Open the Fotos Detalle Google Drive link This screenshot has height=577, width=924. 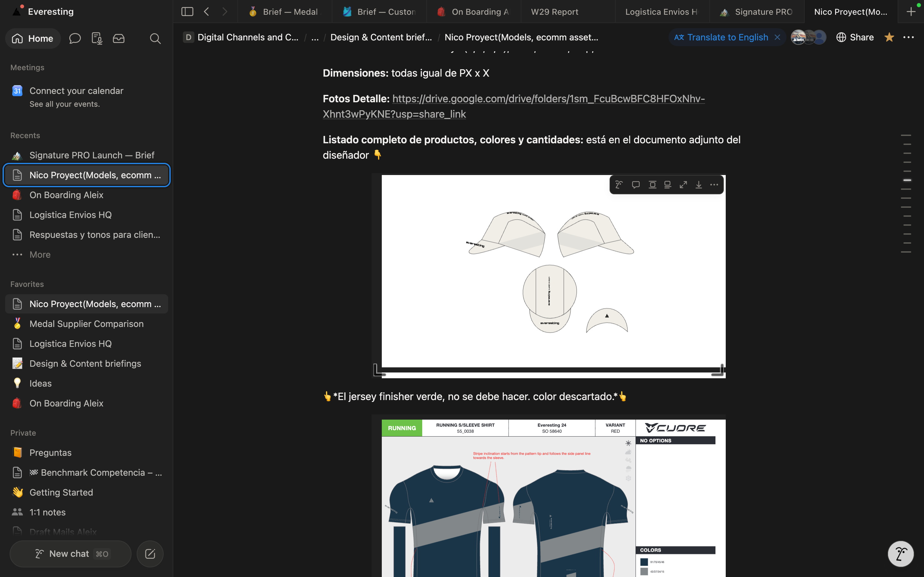pyautogui.click(x=514, y=106)
